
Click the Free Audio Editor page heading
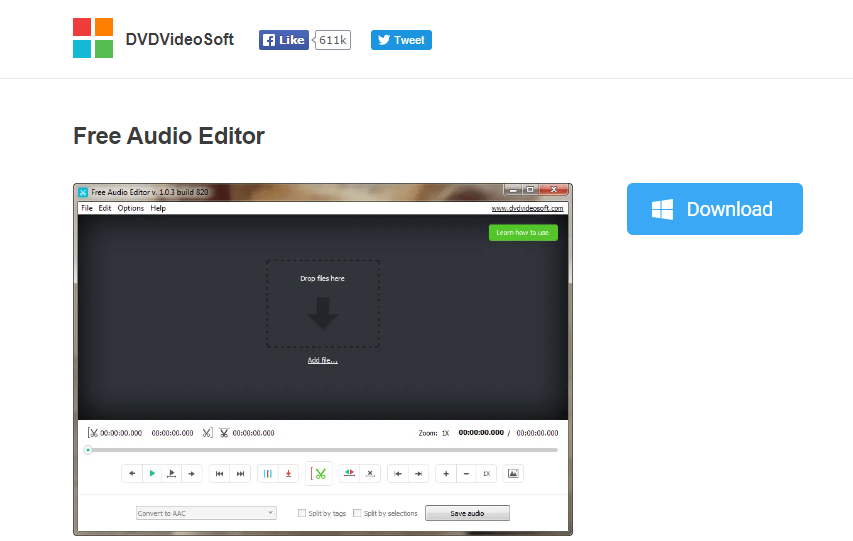click(x=169, y=136)
